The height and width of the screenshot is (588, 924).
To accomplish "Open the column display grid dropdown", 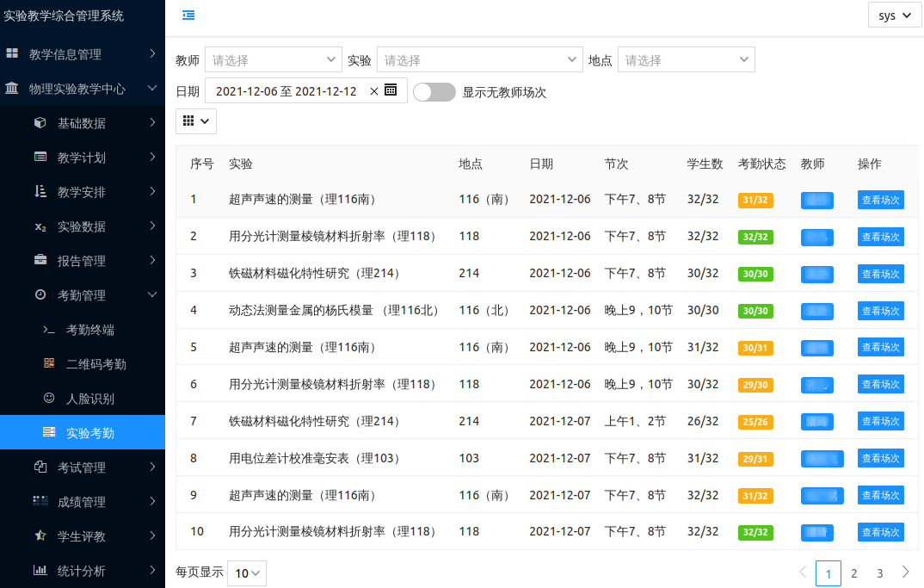I will point(196,121).
